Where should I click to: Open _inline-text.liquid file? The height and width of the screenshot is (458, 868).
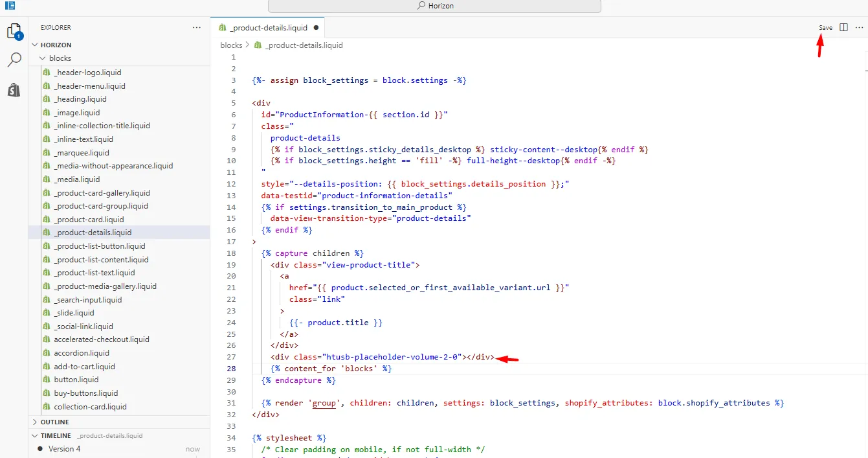83,139
